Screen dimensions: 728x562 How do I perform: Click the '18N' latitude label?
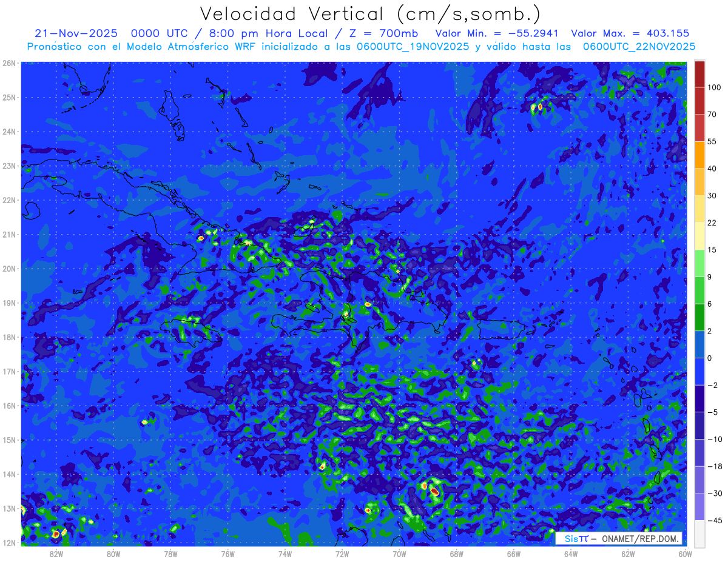[x=8, y=337]
